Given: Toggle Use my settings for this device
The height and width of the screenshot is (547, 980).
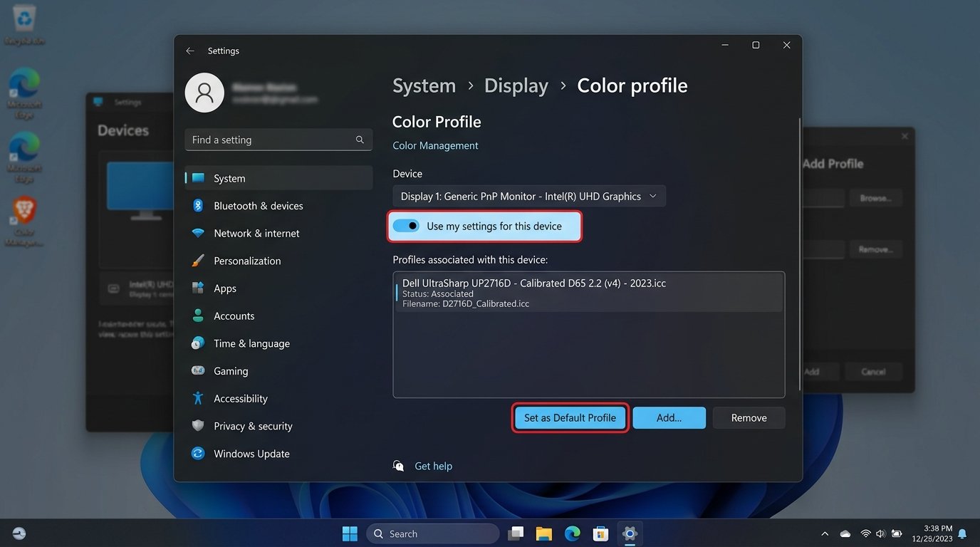Looking at the screenshot, I should click(407, 226).
